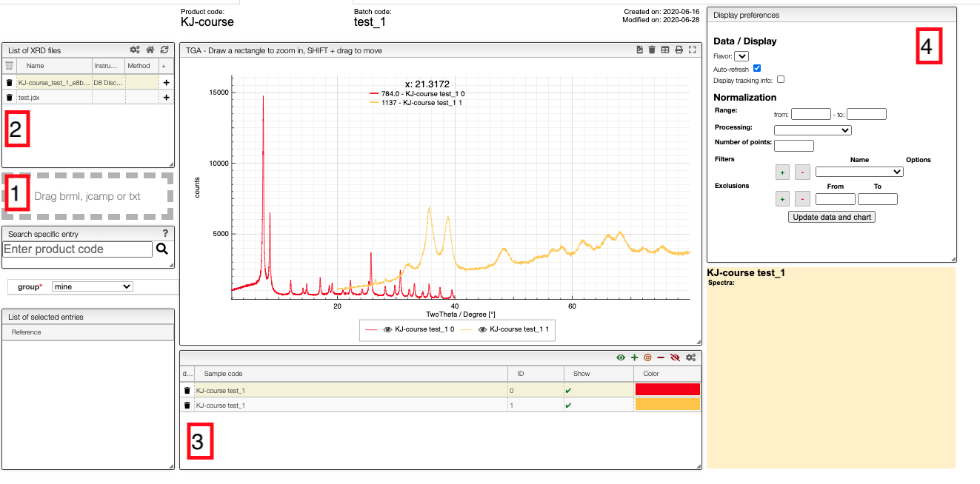Select KJ-course test_1 sample code in row ID 0
This screenshot has width=980, height=484.
[221, 390]
